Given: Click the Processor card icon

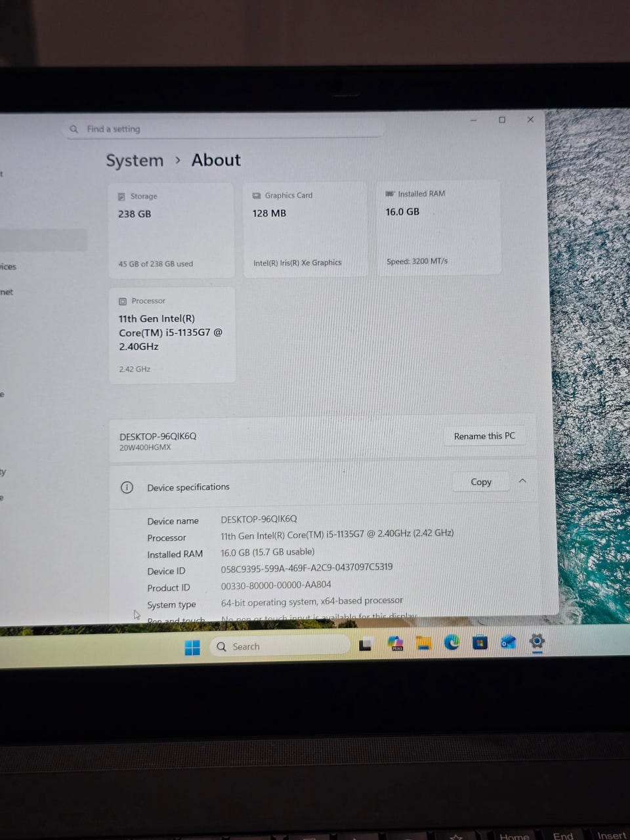Looking at the screenshot, I should [123, 301].
